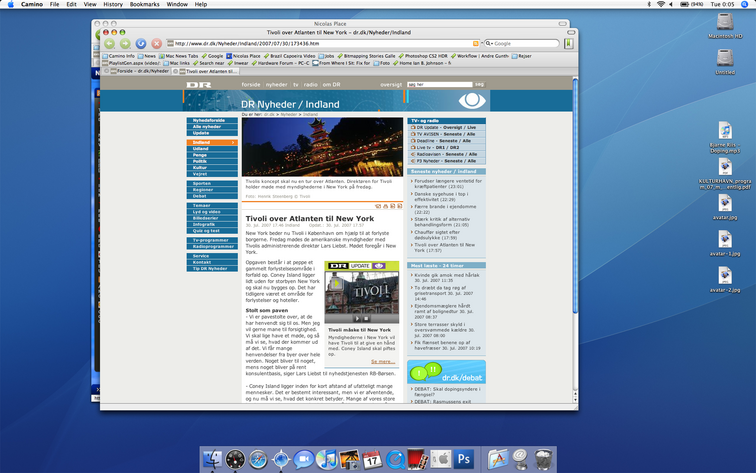Open the Mac links bookmark folder

pos(176,63)
